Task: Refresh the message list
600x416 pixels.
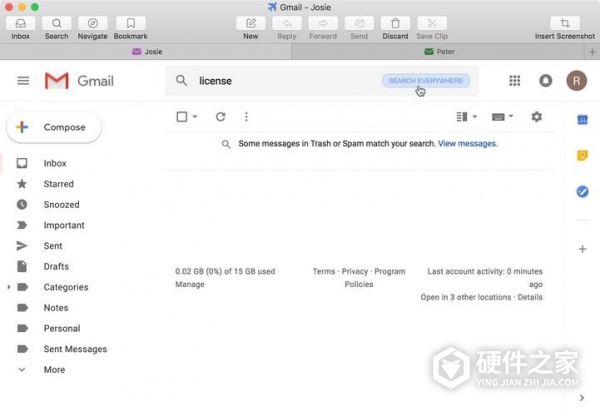Action: pyautogui.click(x=220, y=117)
